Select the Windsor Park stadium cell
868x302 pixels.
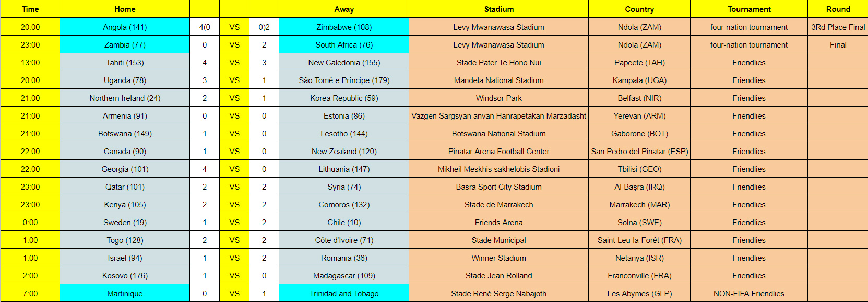(498, 98)
